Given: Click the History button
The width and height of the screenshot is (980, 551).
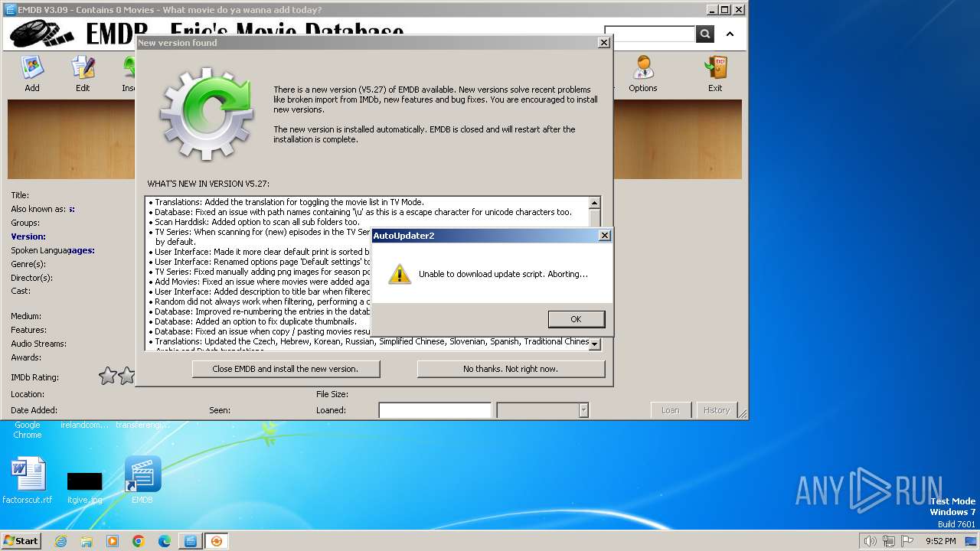Looking at the screenshot, I should coord(717,410).
